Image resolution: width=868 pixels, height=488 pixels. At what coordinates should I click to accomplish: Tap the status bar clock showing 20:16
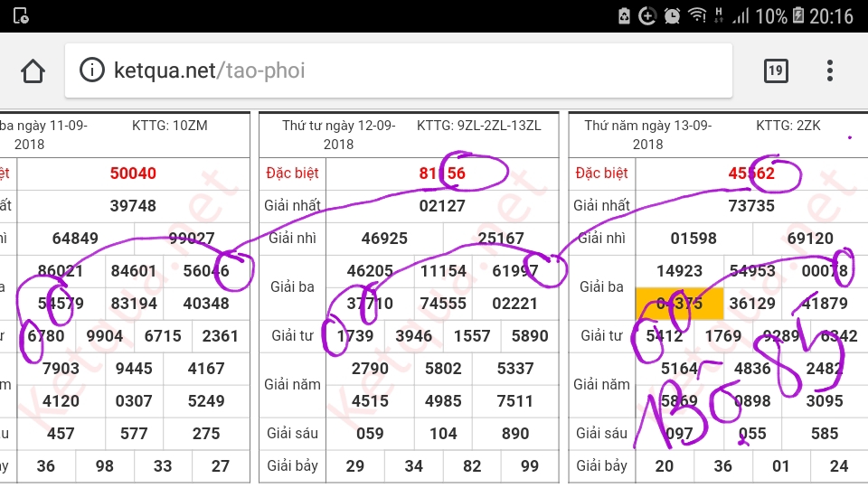click(832, 16)
